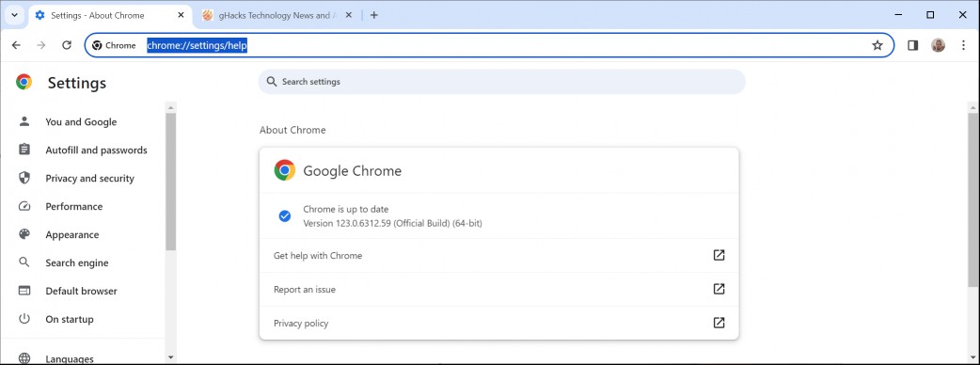Click the Chrome site info chip
This screenshot has height=365, width=980.
[115, 45]
